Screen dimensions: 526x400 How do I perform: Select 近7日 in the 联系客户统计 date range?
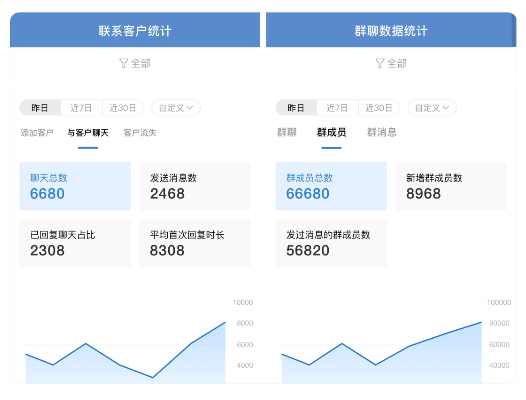click(82, 108)
